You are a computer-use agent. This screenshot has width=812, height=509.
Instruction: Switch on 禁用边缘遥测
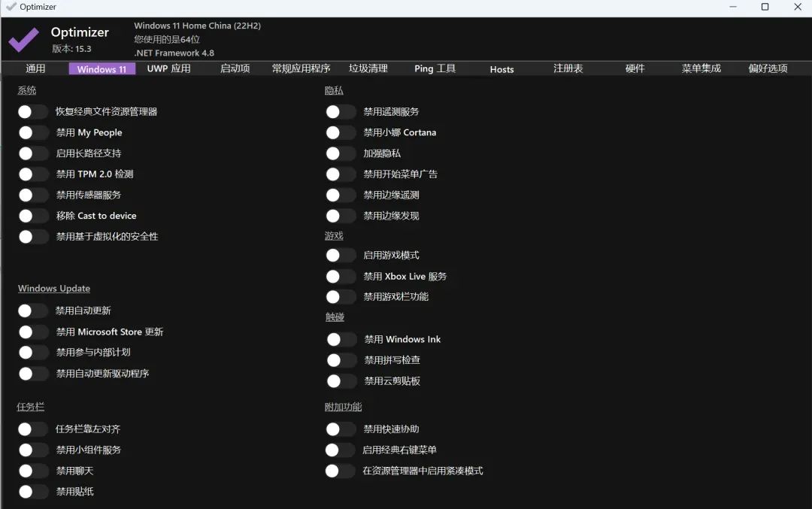(x=341, y=195)
